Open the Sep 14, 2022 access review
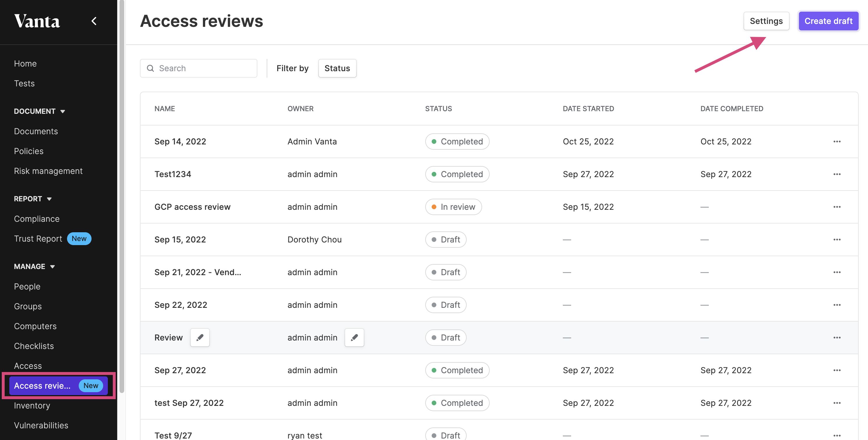Screen dimensions: 868x440 180,142
